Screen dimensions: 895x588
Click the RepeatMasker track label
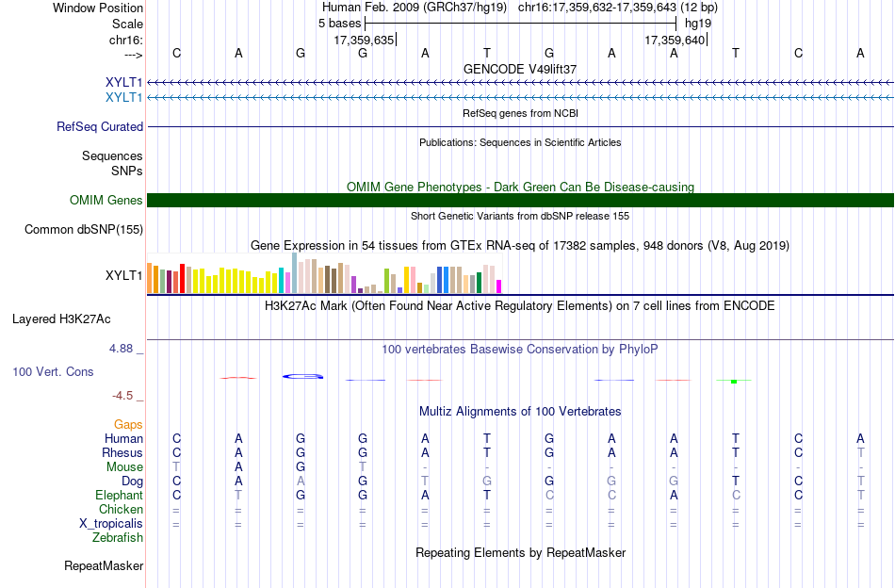[104, 565]
